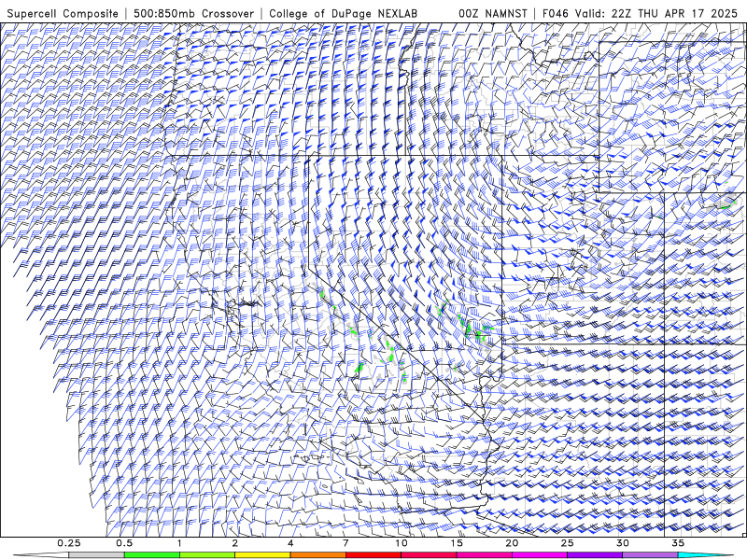Click the legend value 7

(345, 543)
